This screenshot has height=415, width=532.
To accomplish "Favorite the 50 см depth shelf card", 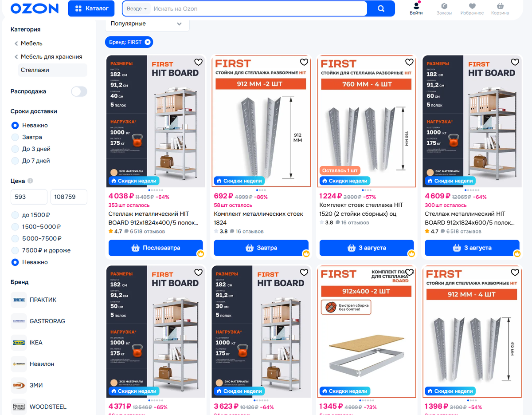I will point(198,273).
